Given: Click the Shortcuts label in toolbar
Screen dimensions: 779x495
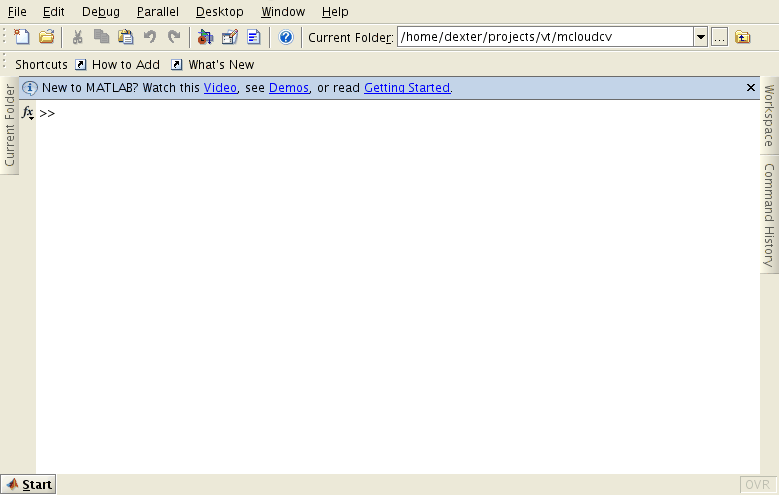Looking at the screenshot, I should [41, 65].
